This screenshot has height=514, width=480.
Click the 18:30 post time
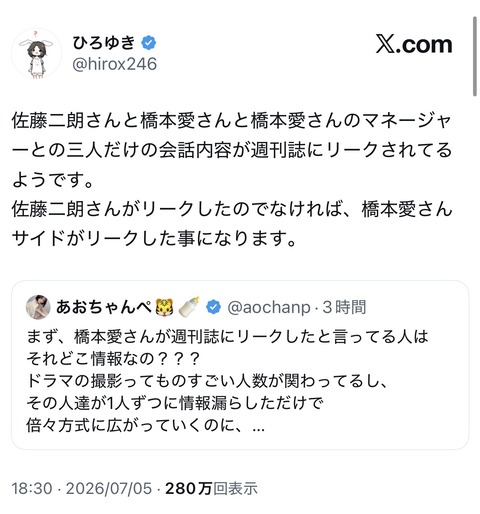[x=32, y=489]
